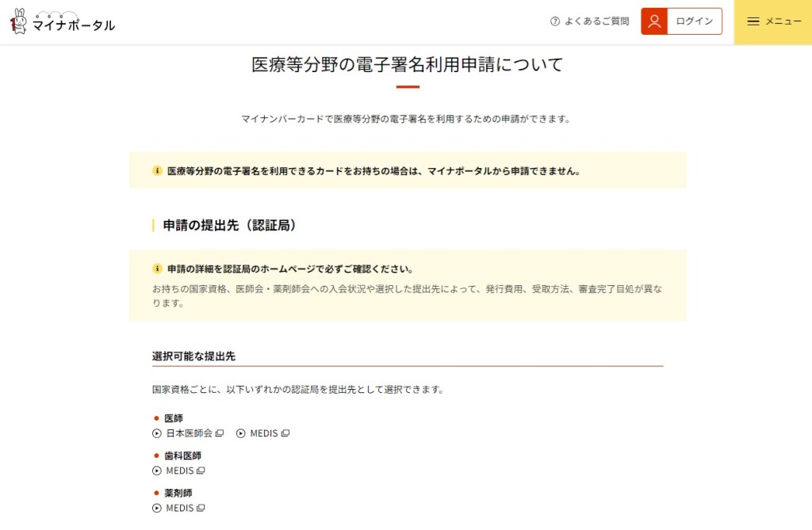Open the MEDIS link under 歯科医師

[178, 471]
